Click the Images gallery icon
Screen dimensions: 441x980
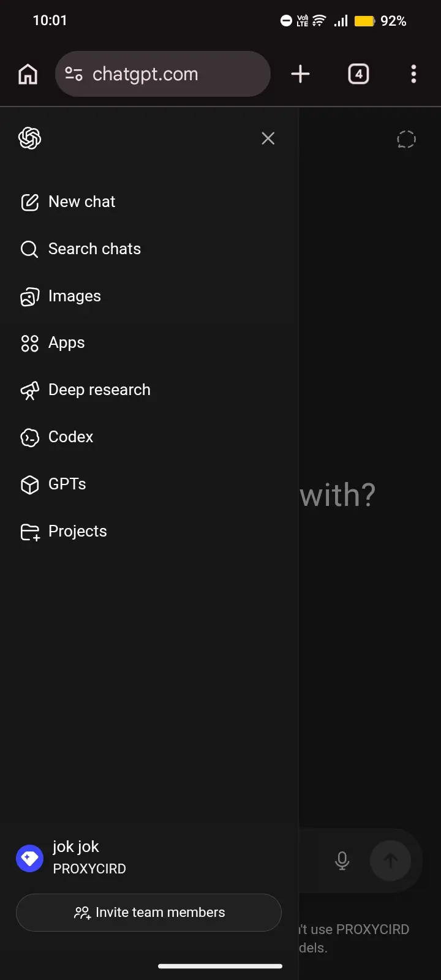29,296
